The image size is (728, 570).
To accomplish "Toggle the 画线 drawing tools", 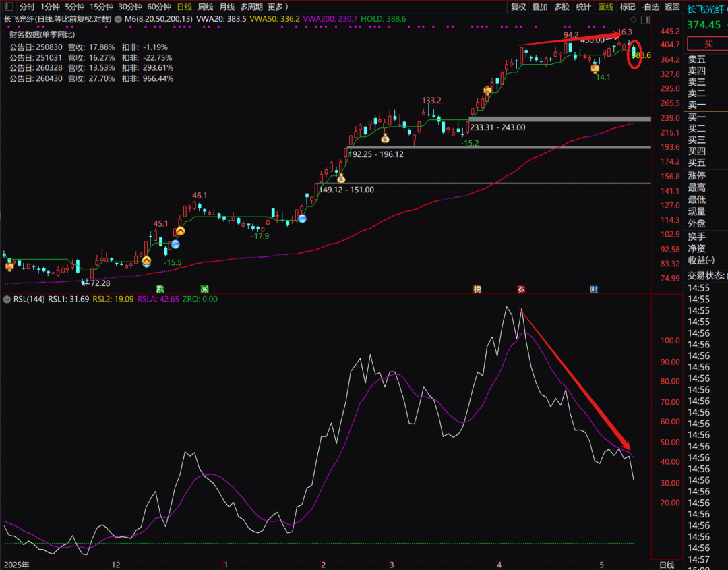I will pos(605,7).
